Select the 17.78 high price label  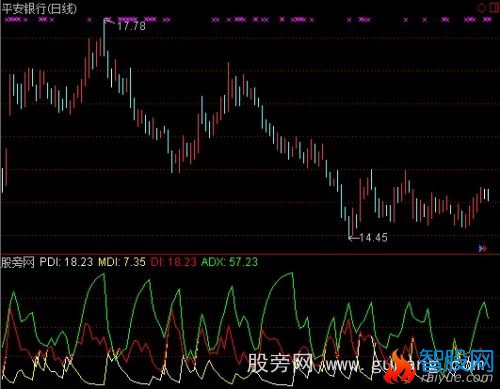[x=131, y=26]
